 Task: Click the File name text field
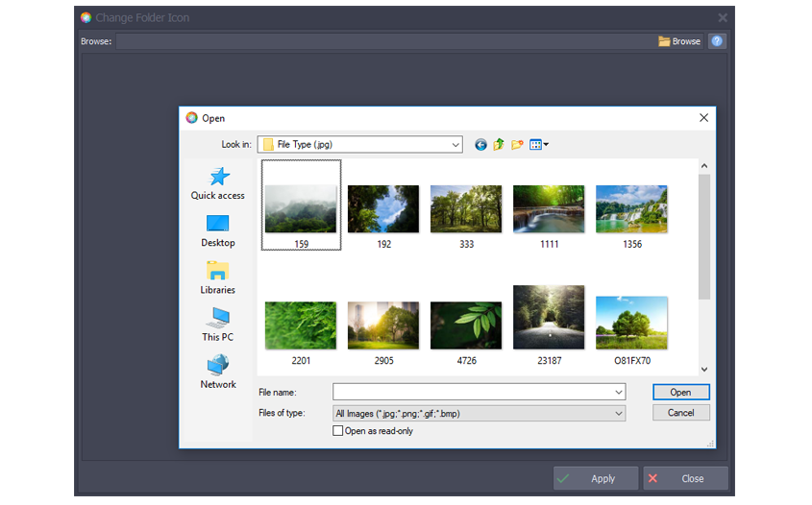click(471, 393)
